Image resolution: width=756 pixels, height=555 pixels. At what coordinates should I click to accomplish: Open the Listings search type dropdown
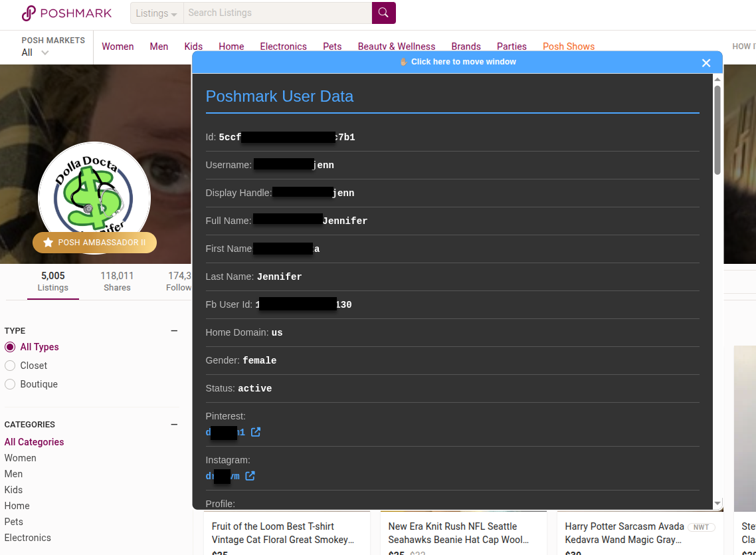coord(156,13)
